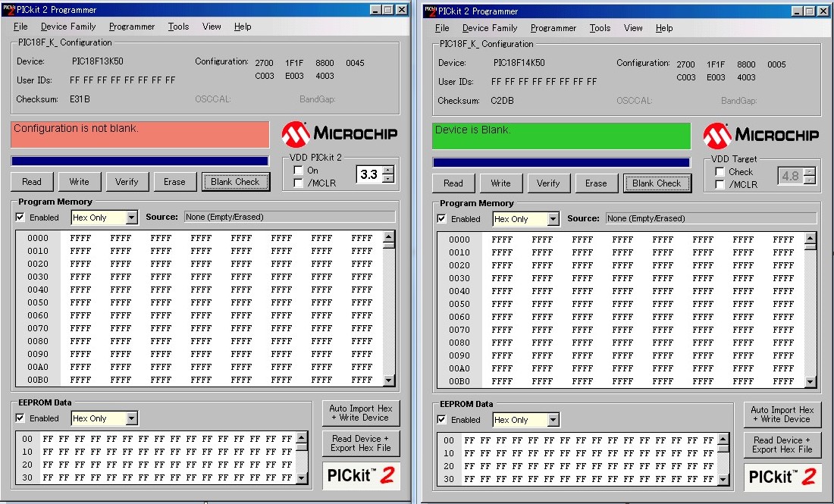Screen dimensions: 834x504
Task: Click the Write button in the PIC18F13K50 window
Action: pyautogui.click(x=80, y=182)
